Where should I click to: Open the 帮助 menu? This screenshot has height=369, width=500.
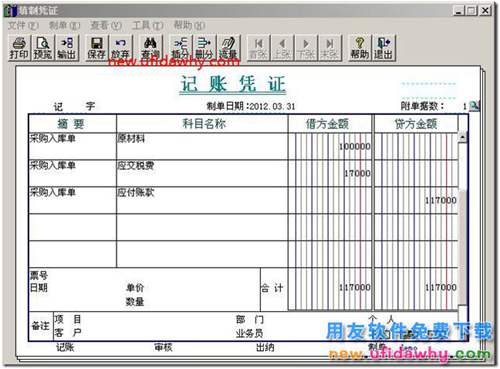(x=189, y=25)
